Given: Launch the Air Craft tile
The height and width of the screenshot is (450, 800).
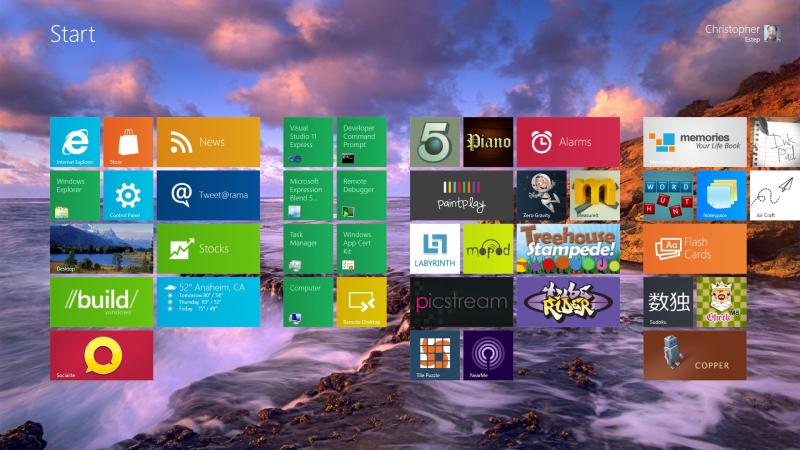Looking at the screenshot, I should (x=775, y=195).
